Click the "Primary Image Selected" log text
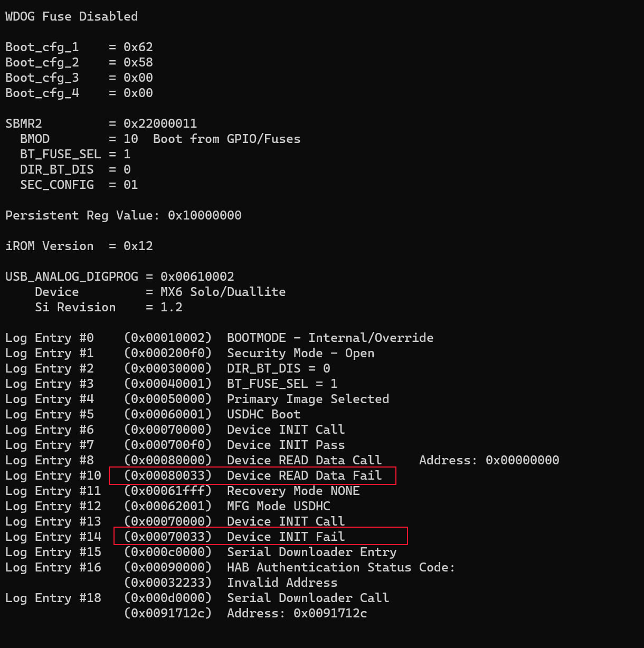 (308, 399)
